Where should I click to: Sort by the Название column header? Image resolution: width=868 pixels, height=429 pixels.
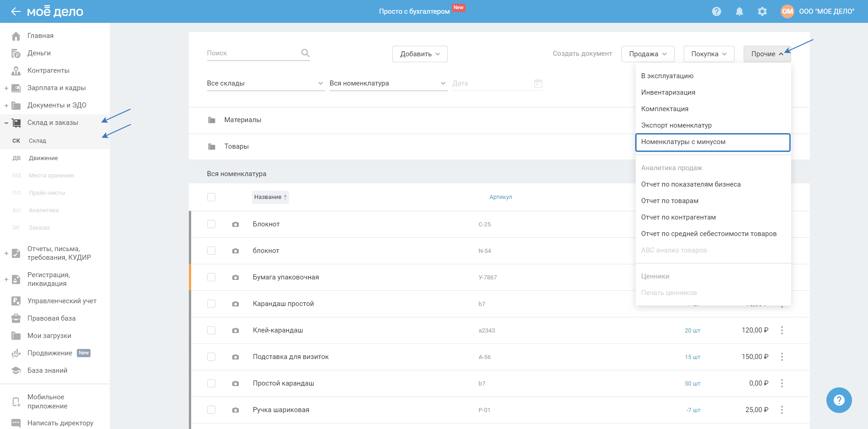270,197
